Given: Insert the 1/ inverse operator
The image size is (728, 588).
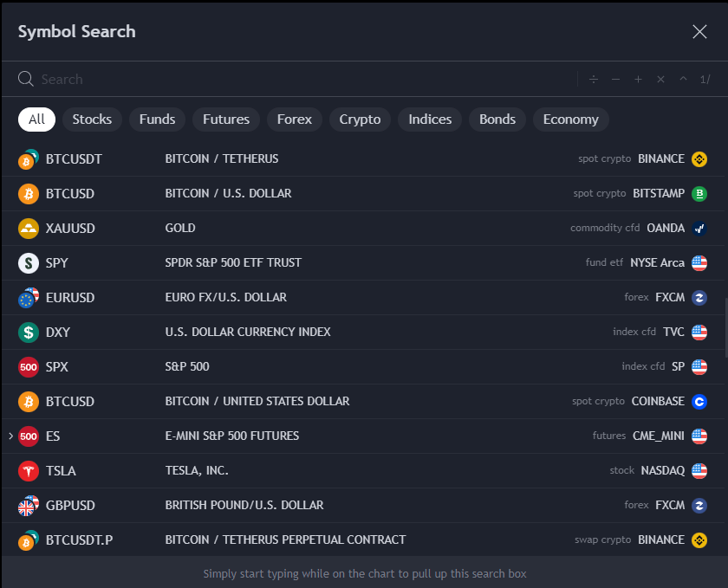Looking at the screenshot, I should tap(705, 80).
